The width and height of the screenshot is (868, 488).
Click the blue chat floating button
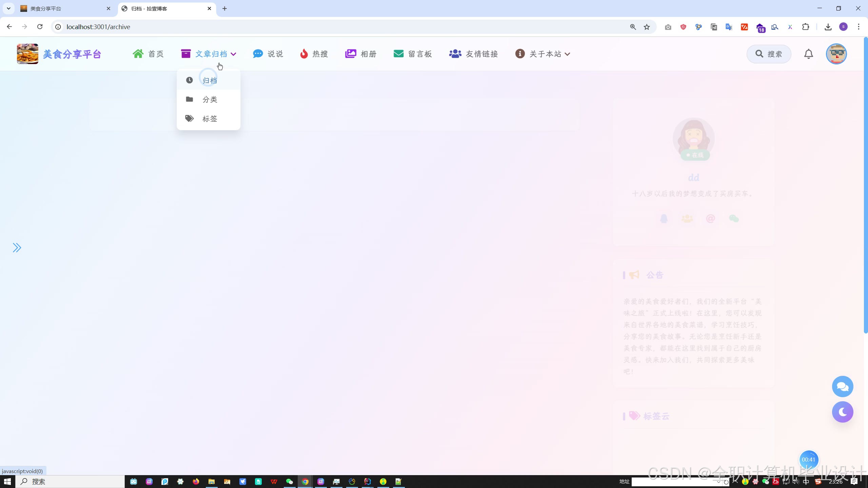pos(842,386)
